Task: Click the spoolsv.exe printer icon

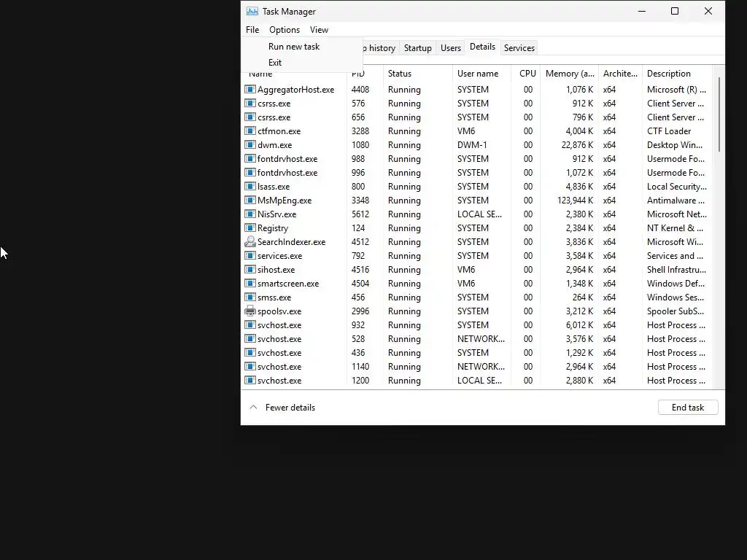Action: (250, 311)
